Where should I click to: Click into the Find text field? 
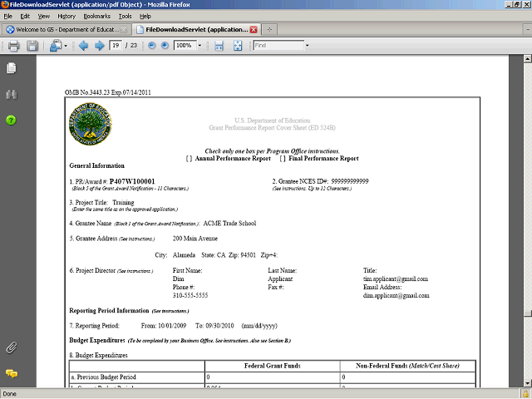(278, 45)
